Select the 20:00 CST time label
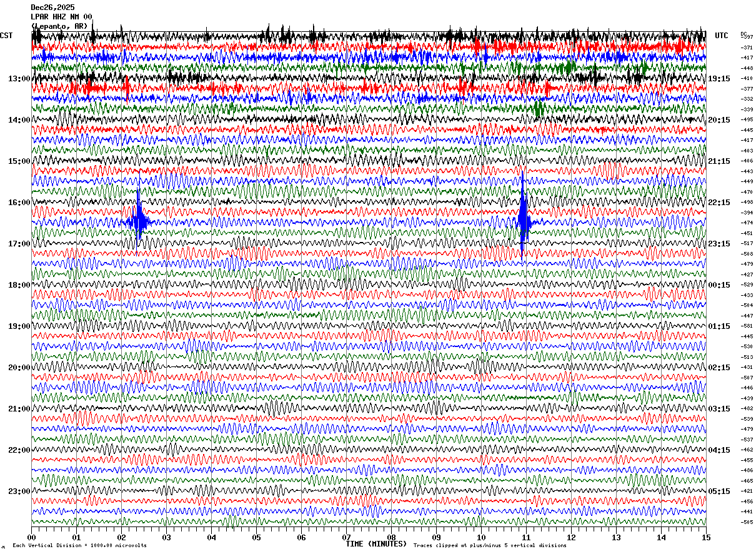 pyautogui.click(x=19, y=368)
